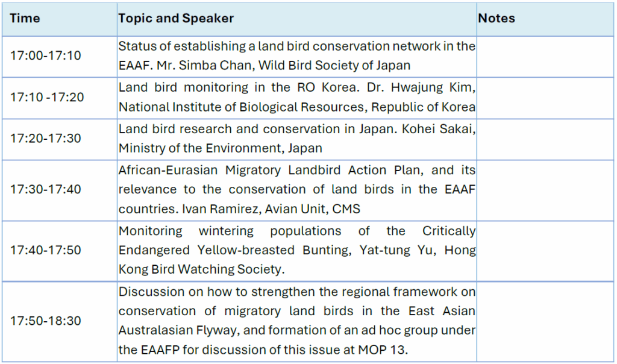Click the Kohei Sakai Japan topic cell
This screenshot has width=617, height=364.
pyautogui.click(x=296, y=139)
